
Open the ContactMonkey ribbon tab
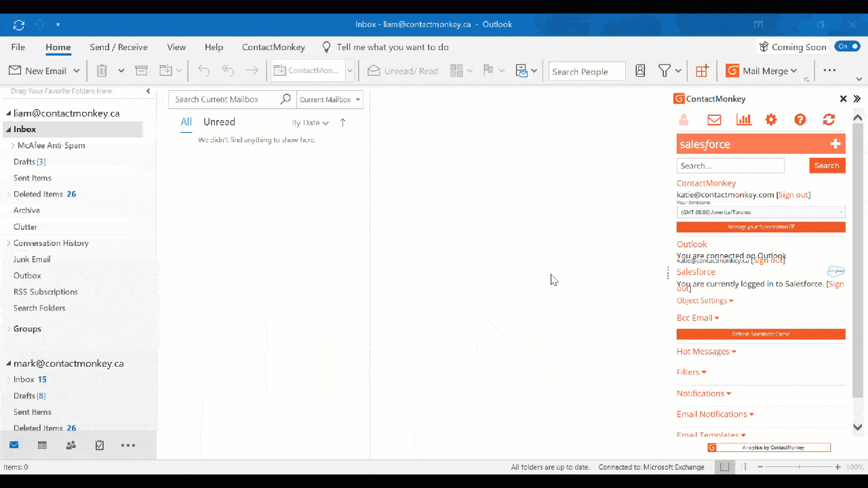click(x=273, y=47)
